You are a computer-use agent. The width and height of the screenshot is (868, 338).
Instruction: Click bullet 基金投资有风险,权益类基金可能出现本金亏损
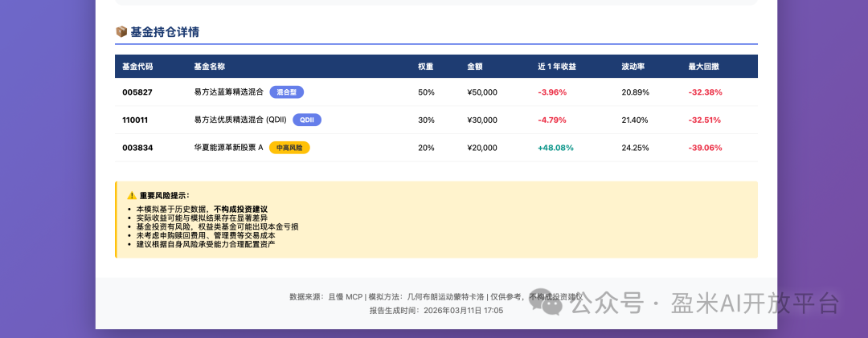click(218, 226)
